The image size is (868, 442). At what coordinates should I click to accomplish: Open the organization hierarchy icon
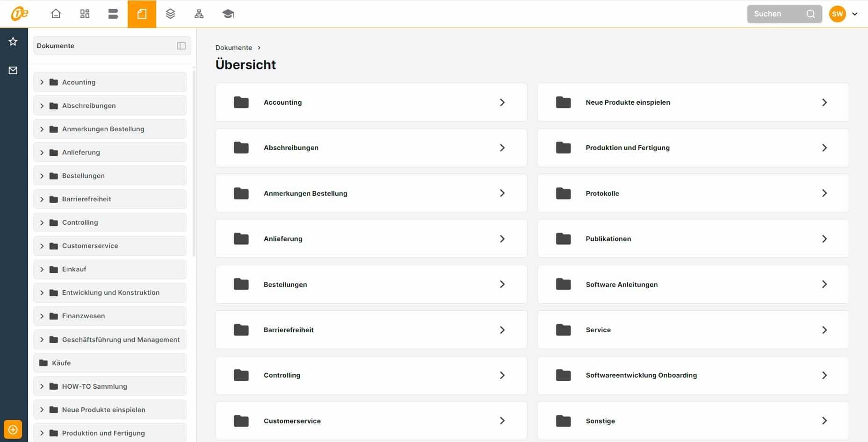click(199, 14)
